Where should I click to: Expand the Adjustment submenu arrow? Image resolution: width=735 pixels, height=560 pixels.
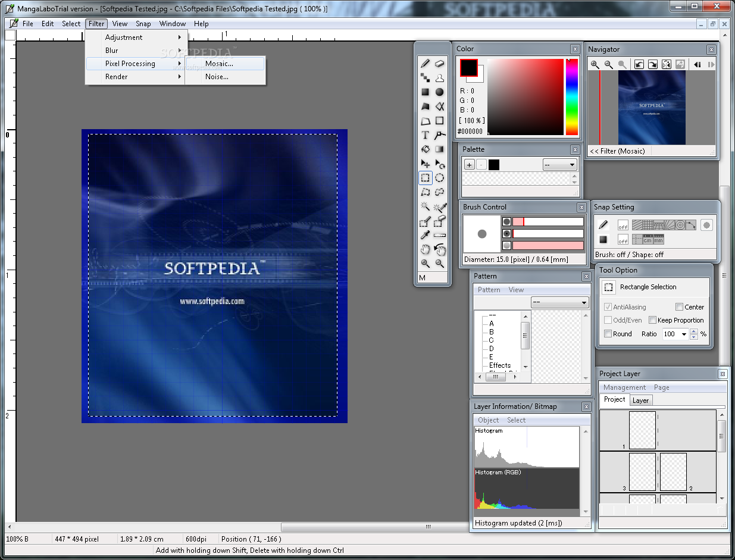click(179, 37)
